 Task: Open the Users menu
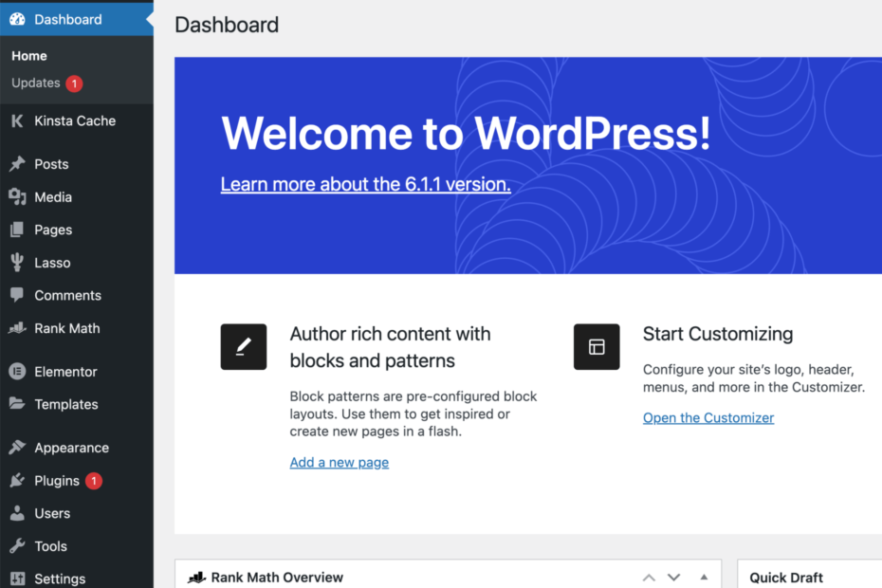(x=77, y=513)
